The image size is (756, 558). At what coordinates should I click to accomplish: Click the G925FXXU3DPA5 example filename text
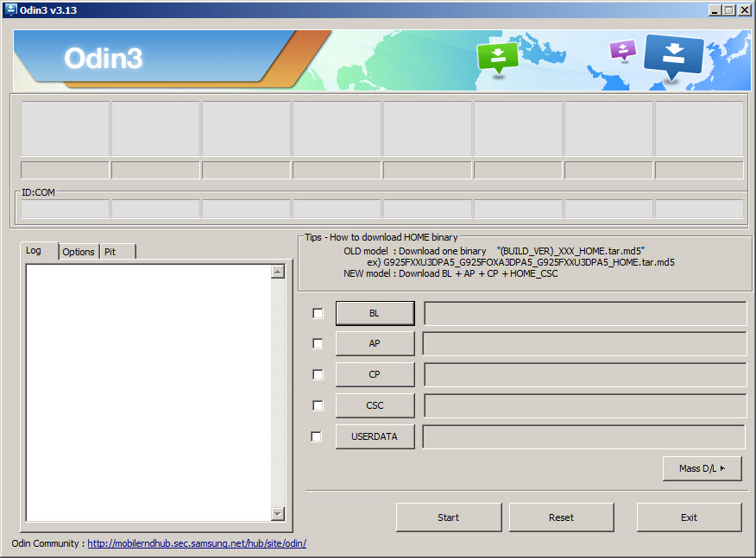(529, 263)
